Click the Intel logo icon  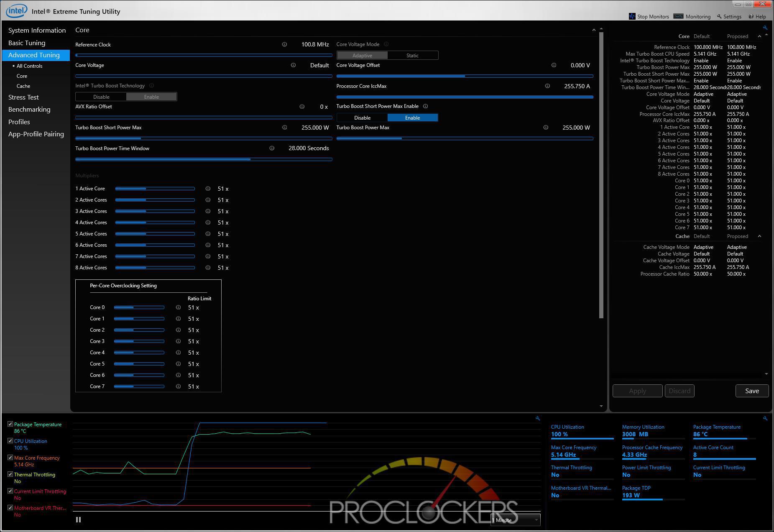(16, 10)
